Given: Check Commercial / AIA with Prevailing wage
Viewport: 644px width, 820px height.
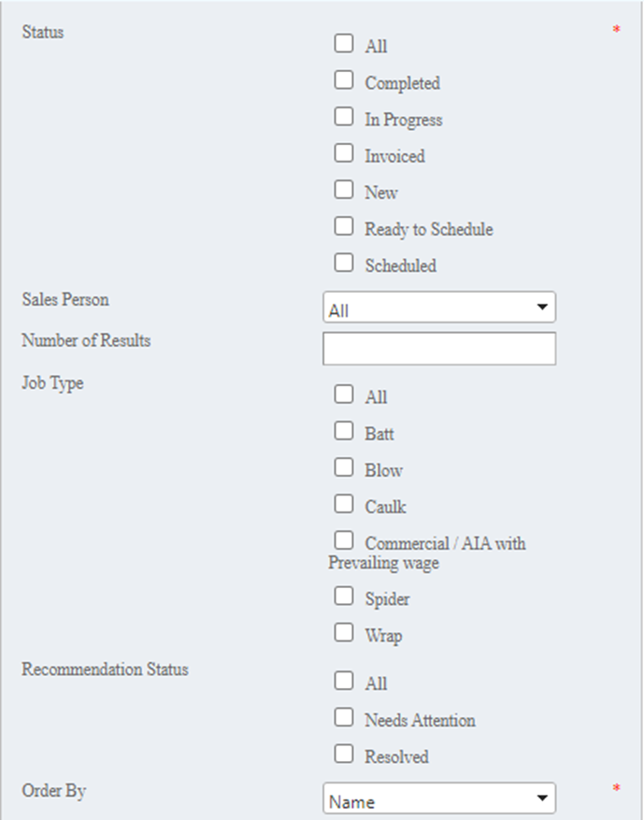Looking at the screenshot, I should (344, 540).
